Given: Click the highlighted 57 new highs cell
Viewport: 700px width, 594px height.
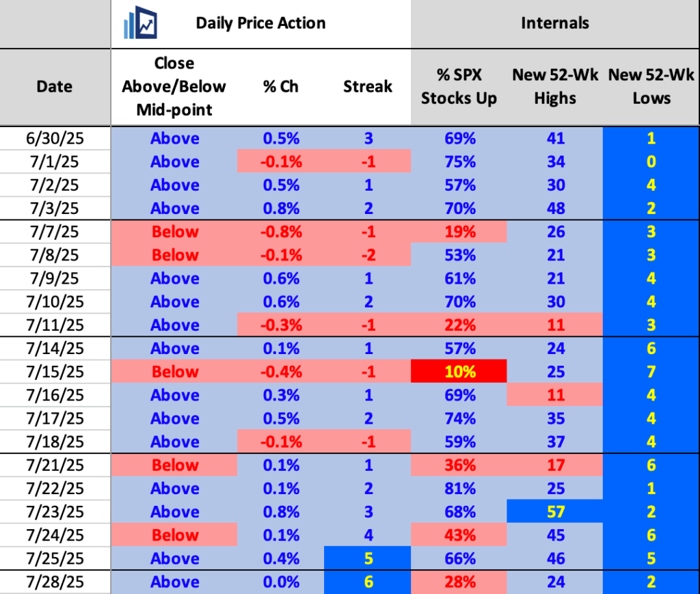Looking at the screenshot, I should pos(554,512).
